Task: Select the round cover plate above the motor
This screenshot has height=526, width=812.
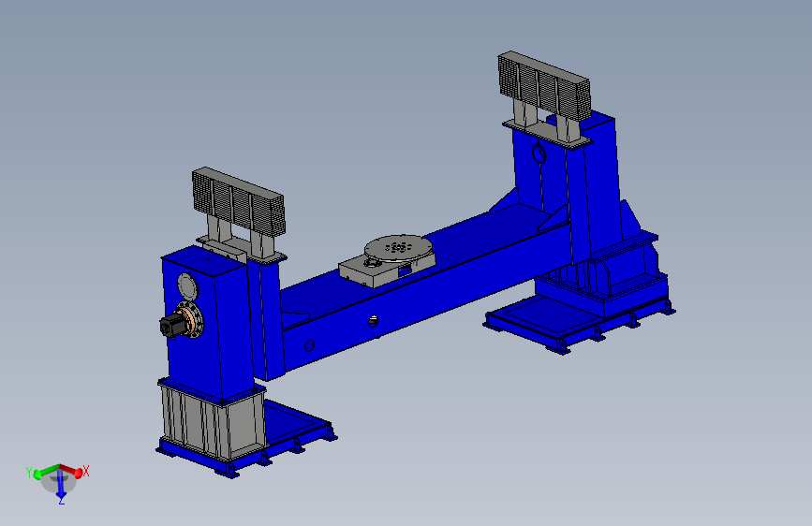Action: point(187,285)
